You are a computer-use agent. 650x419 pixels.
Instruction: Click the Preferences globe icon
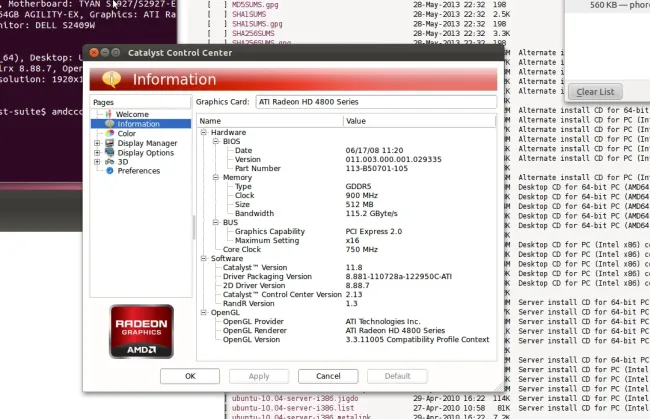109,171
